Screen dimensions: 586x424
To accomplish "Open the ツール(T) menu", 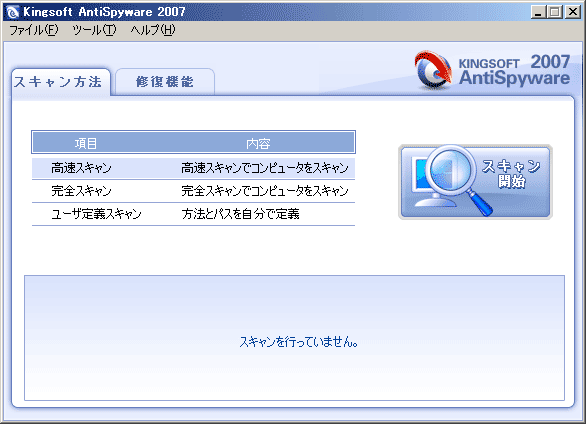I will coord(94,30).
